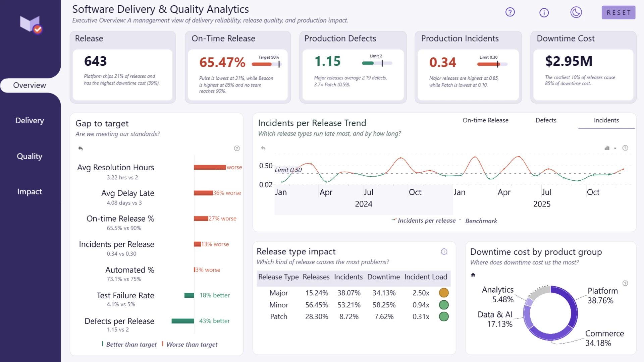Screen dimensions: 644x362
Task: Click the help question mark icon in header
Action: coord(510,12)
